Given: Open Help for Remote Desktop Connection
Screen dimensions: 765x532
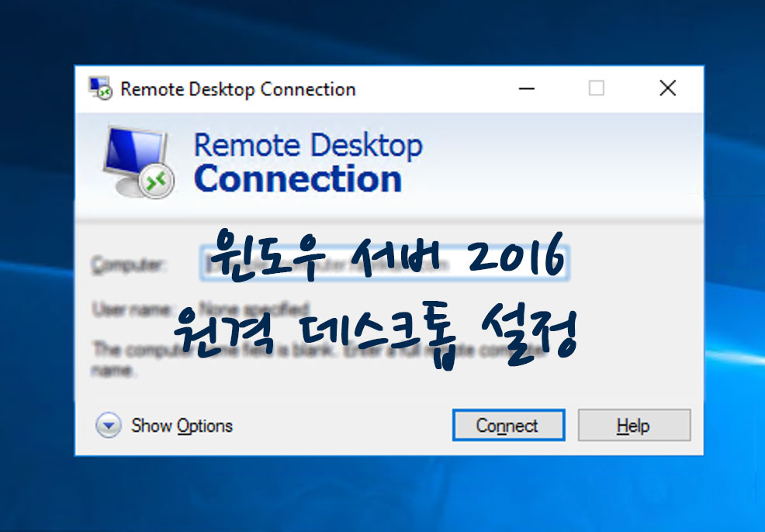Looking at the screenshot, I should 634,425.
